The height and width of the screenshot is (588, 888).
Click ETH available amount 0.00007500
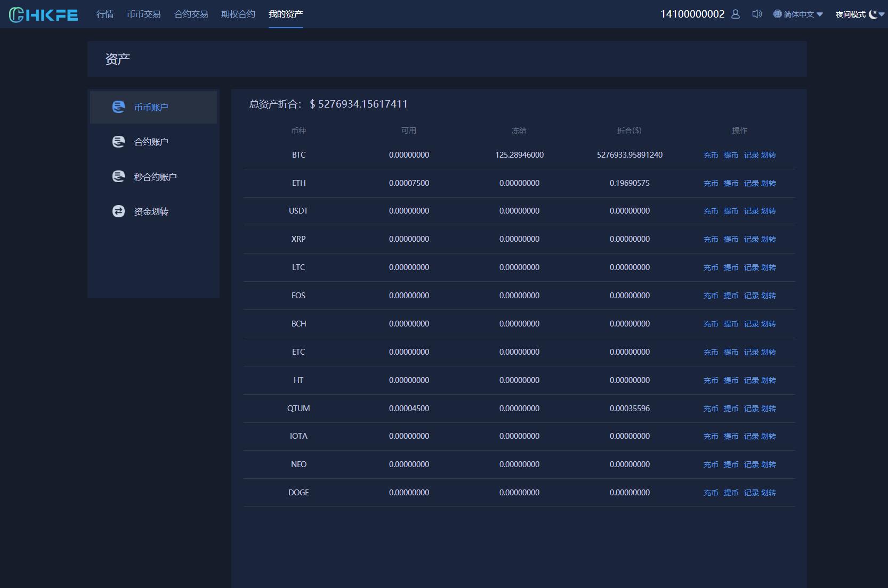(x=409, y=183)
